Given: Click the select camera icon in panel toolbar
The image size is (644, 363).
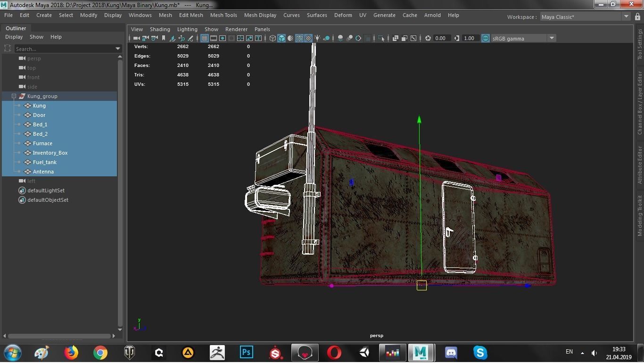Looking at the screenshot, I should pyautogui.click(x=136, y=38).
